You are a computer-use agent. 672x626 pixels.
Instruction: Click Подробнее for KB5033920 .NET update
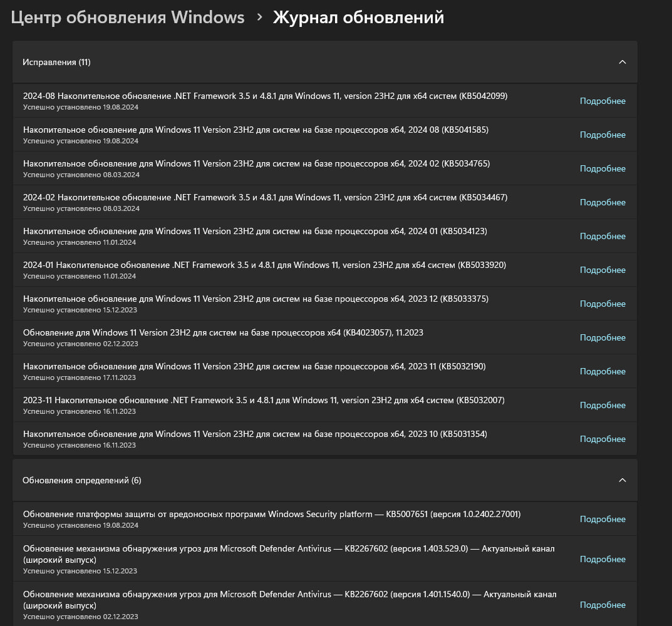[602, 270]
